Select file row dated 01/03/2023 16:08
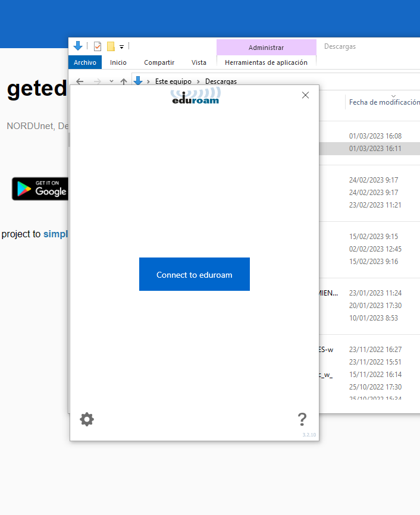The height and width of the screenshot is (515, 420). 369,136
